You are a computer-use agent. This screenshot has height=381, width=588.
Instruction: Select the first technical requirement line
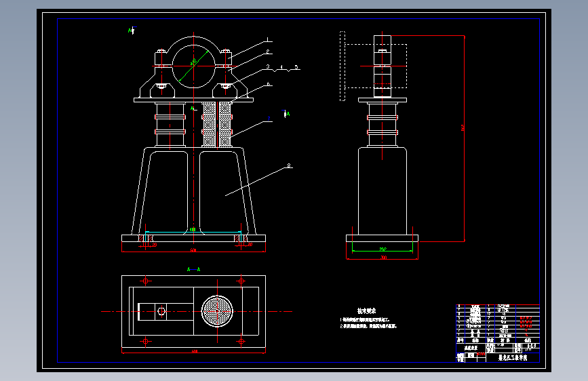click(x=366, y=320)
